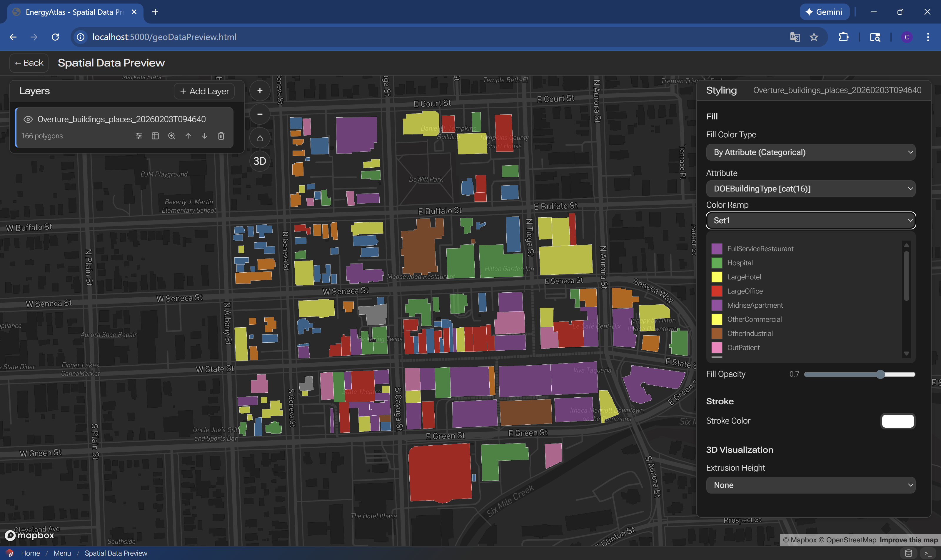
Task: Open Google Translate in the address bar
Action: (x=794, y=36)
